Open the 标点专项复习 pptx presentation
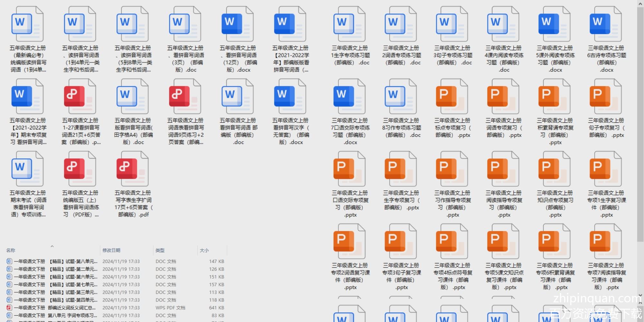The height and width of the screenshot is (322, 644). (x=452, y=97)
